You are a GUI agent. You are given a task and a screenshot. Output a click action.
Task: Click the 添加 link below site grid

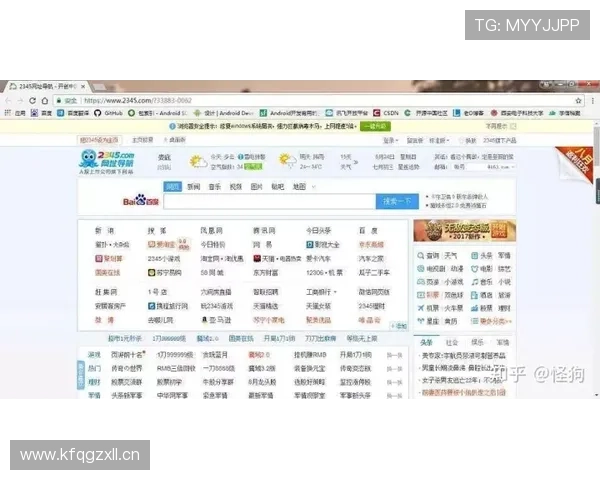tap(398, 326)
